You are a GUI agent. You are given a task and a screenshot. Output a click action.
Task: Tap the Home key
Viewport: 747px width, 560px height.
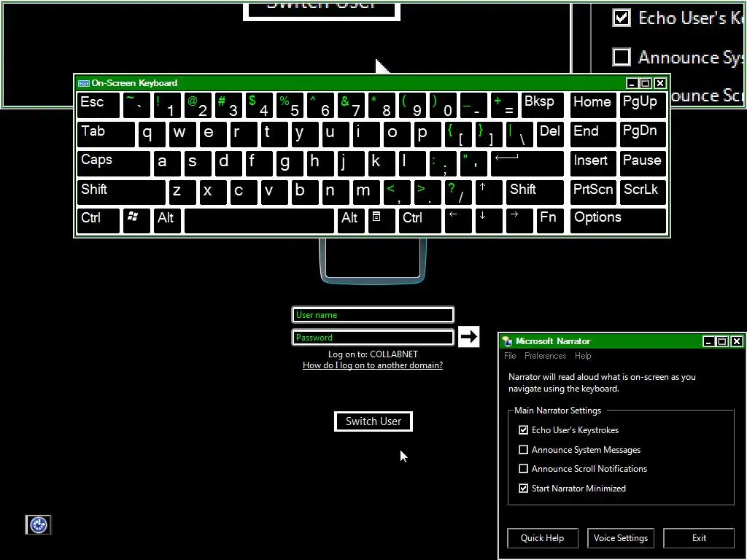click(x=592, y=105)
